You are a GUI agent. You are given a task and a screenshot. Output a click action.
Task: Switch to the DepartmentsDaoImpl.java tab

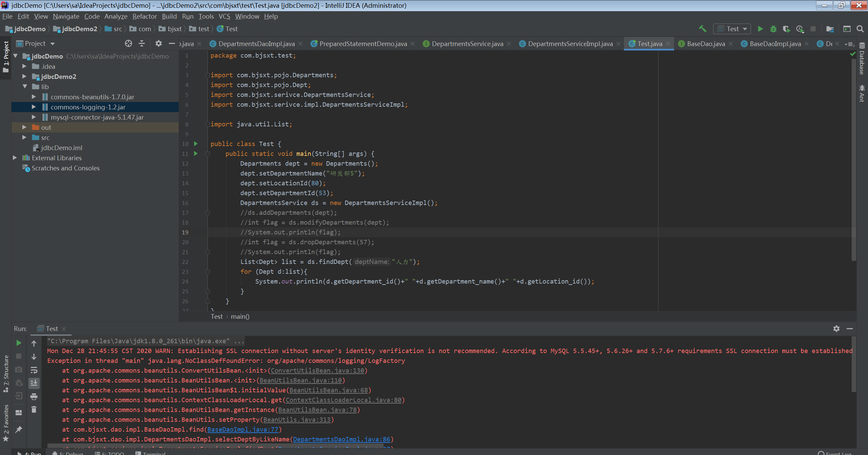(256, 44)
